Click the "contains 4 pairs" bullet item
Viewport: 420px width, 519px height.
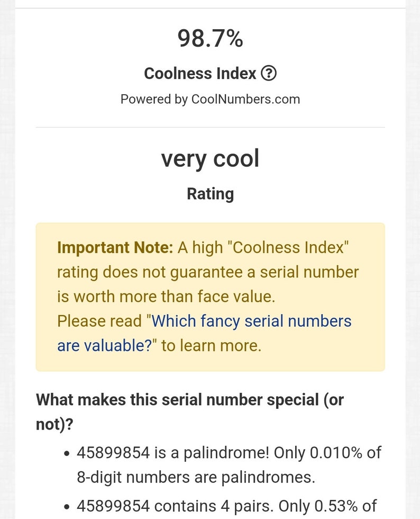click(226, 506)
